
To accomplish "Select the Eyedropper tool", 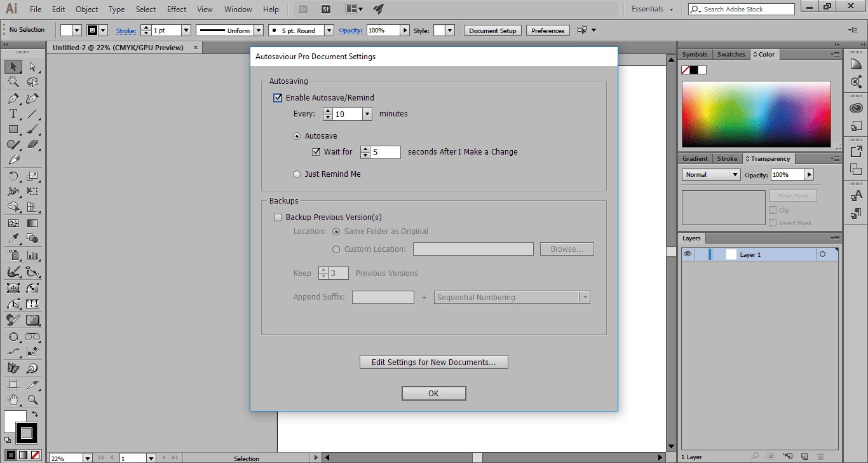I will [13, 238].
